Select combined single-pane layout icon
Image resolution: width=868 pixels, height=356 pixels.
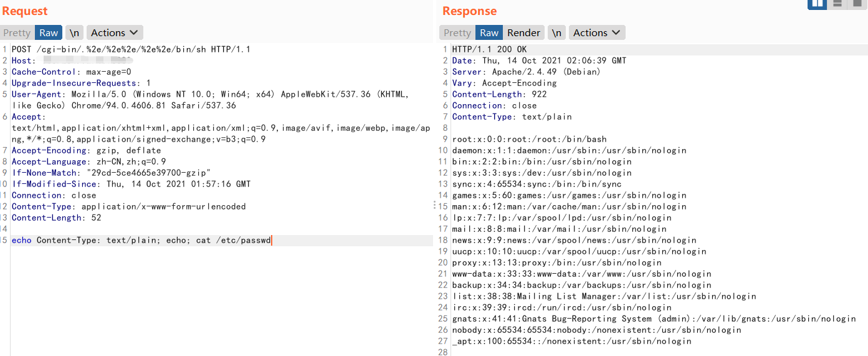pos(856,4)
